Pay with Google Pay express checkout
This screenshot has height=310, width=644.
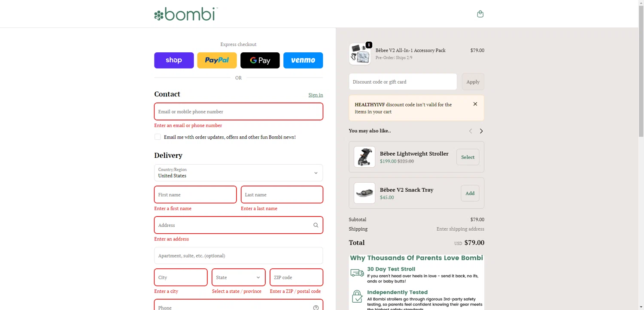[x=260, y=60]
